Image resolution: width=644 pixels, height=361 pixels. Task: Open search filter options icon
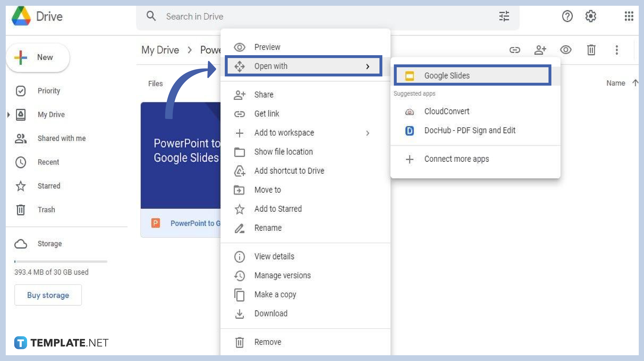pos(504,16)
